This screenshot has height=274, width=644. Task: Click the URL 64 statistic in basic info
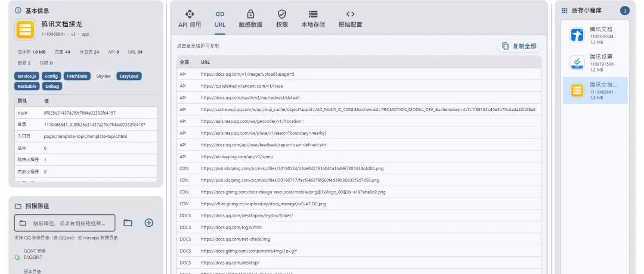coord(135,52)
